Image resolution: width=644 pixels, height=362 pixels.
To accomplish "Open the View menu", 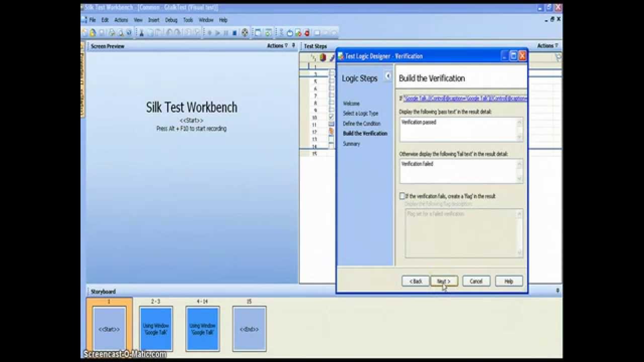I will coord(138,20).
